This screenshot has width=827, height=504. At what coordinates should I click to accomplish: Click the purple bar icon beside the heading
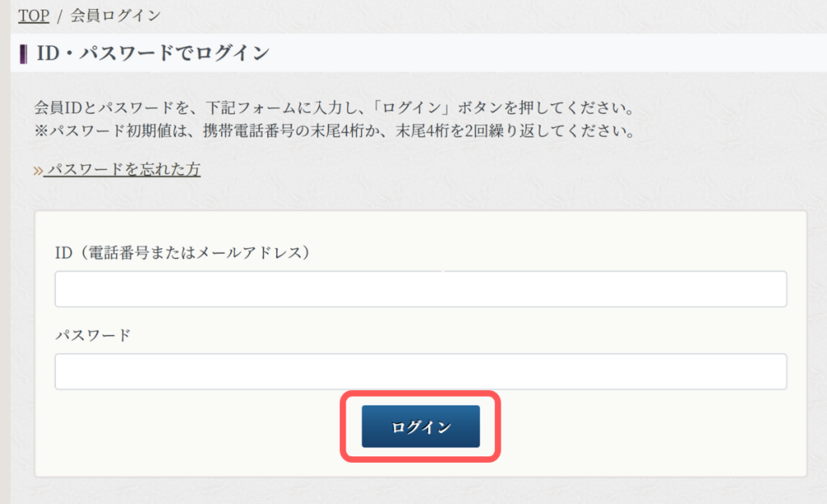coord(23,54)
